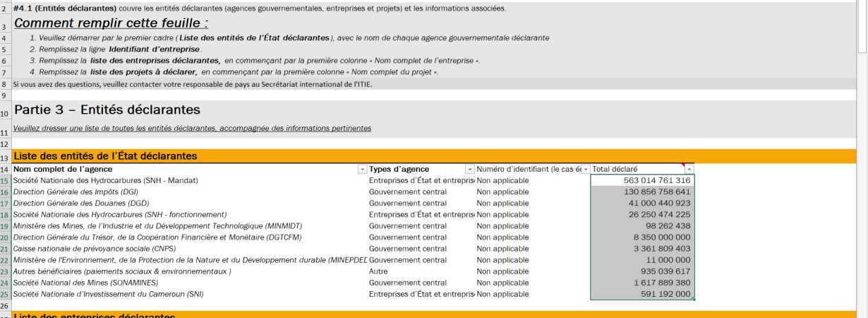The height and width of the screenshot is (318, 868).
Task: Select row header 14
Action: [5, 170]
